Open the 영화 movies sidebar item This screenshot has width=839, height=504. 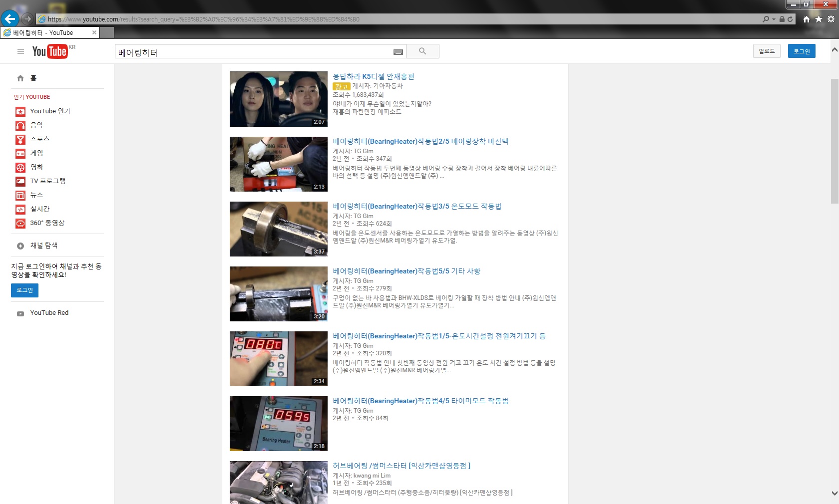37,167
